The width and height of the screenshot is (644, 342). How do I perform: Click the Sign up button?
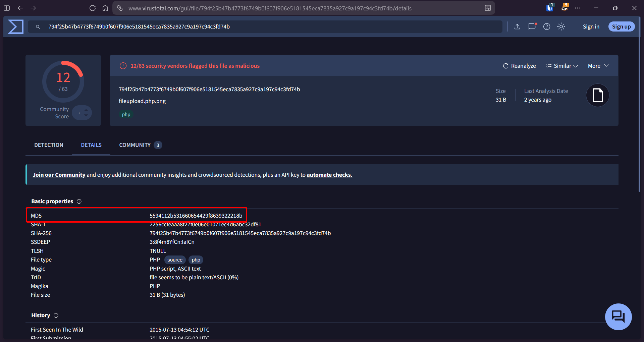(x=621, y=27)
